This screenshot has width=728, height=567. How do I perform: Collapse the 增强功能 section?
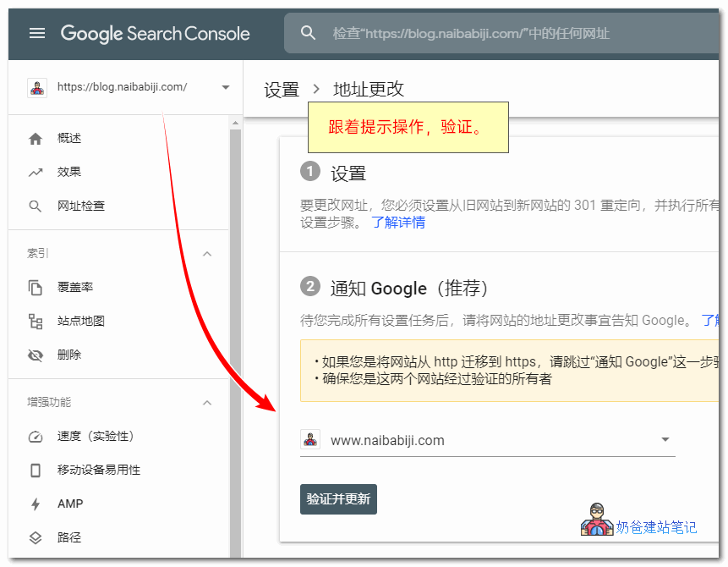point(207,402)
